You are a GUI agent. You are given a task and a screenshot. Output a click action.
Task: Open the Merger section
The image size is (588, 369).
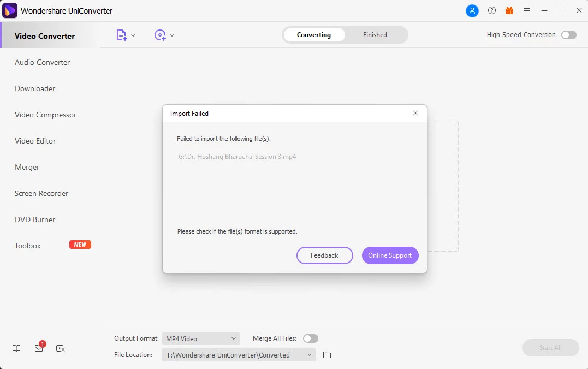click(x=27, y=167)
